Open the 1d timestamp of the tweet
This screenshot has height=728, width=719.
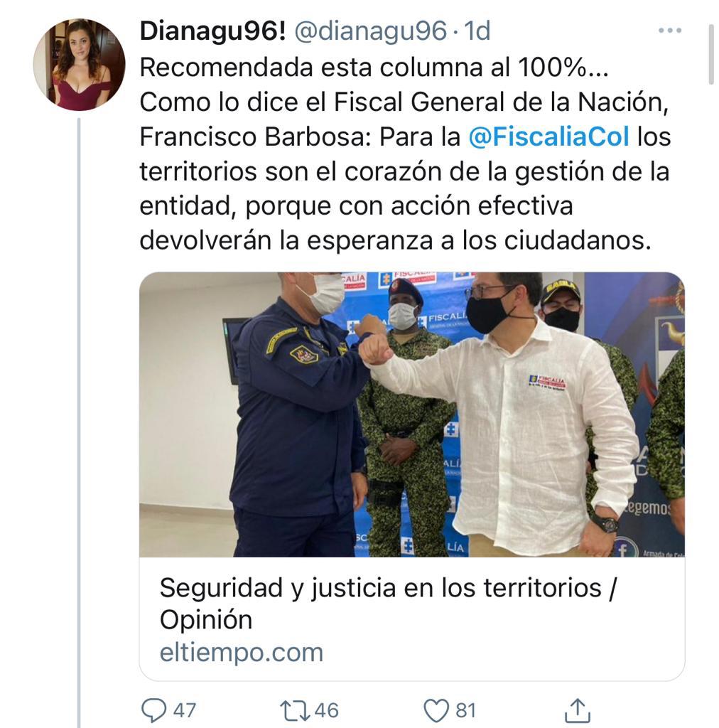coord(477,31)
